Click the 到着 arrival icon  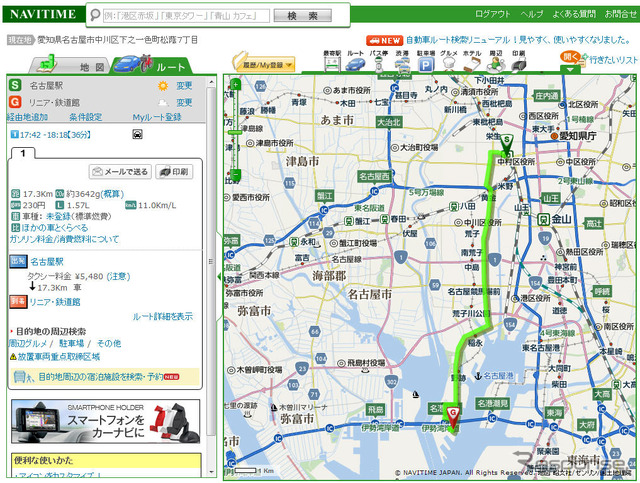point(18,302)
